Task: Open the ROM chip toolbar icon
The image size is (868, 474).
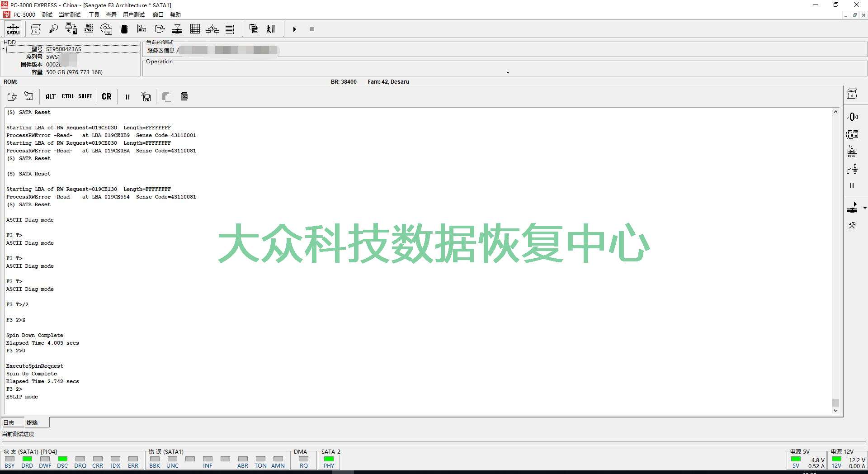Action: tap(124, 29)
